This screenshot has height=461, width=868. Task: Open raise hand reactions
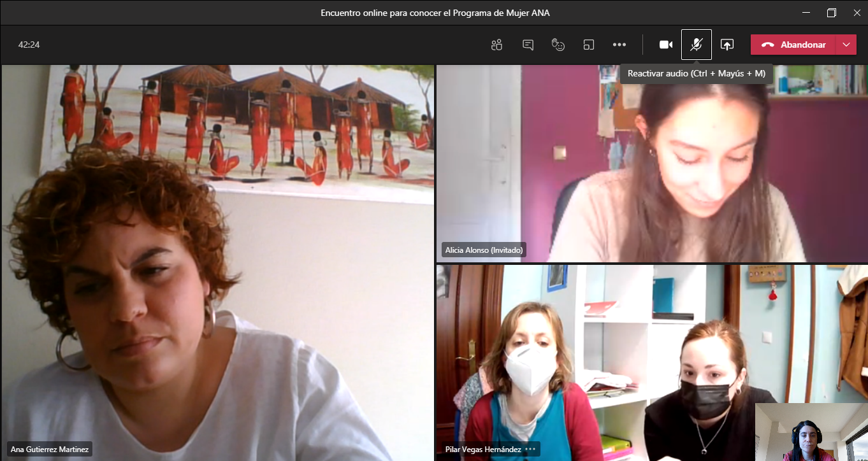[558, 45]
